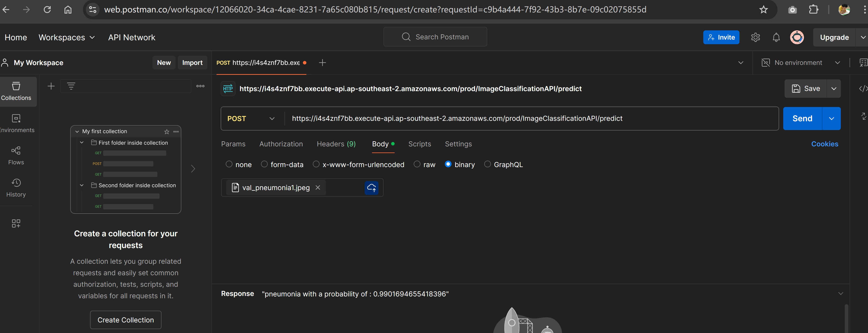Click the no-environment quick look icon
This screenshot has width=868, height=333.
point(863,63)
